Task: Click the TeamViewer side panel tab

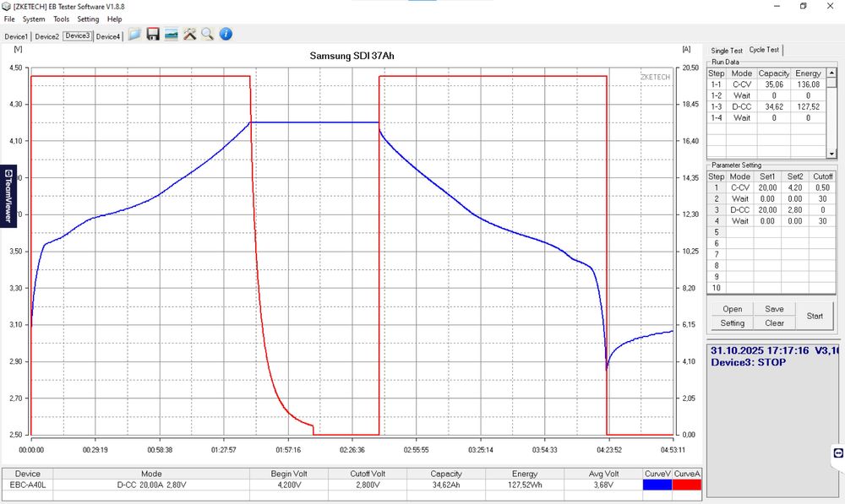Action: point(8,196)
